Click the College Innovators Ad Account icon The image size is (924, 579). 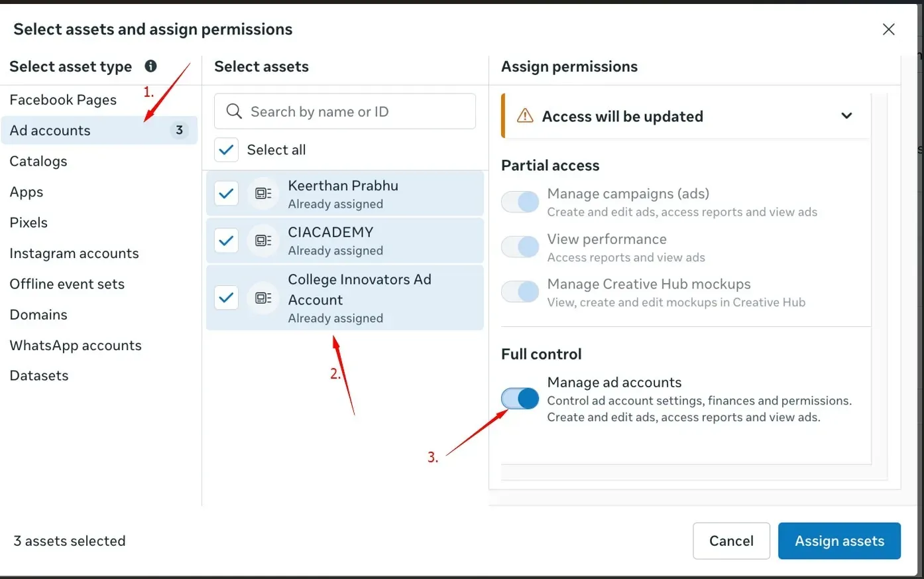click(x=263, y=298)
